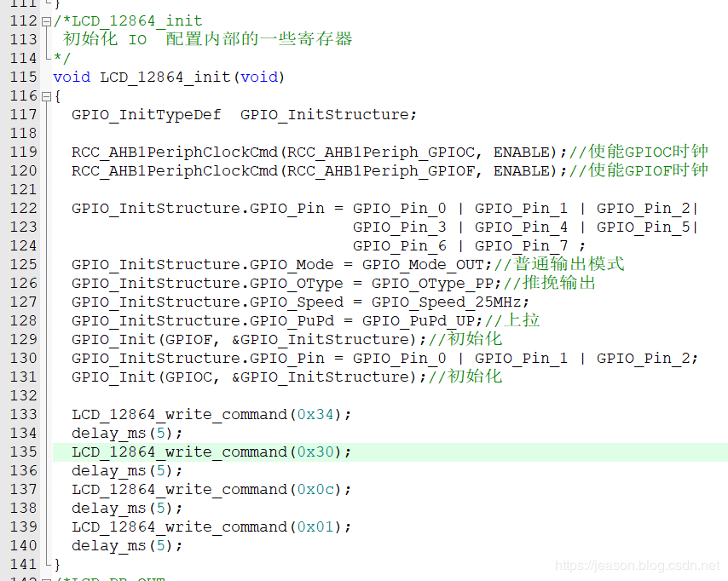Click line number 135 in the gutter
This screenshot has width=728, height=581.
23,452
